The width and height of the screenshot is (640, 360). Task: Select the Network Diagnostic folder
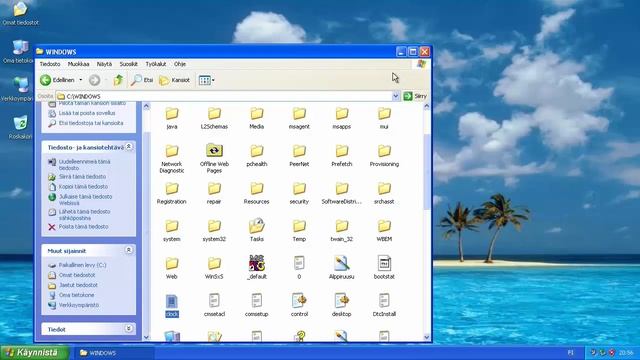pos(172,158)
